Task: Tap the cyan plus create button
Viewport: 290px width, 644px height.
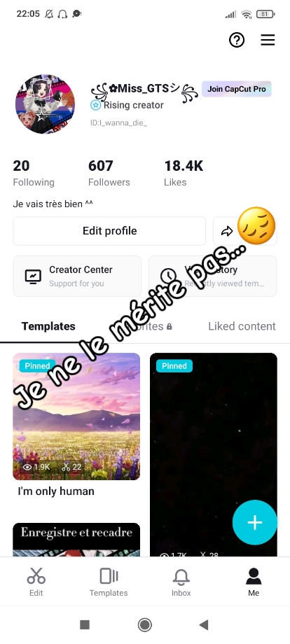Action: (255, 522)
